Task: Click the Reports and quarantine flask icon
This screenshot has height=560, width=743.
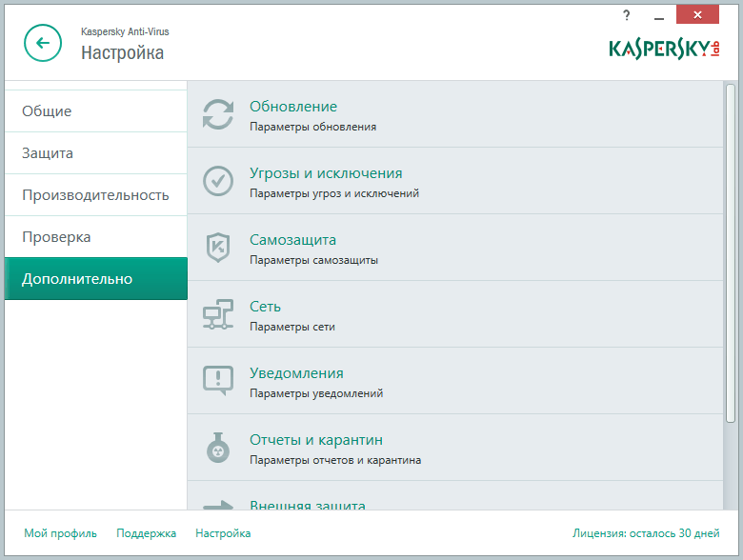Action: [218, 448]
